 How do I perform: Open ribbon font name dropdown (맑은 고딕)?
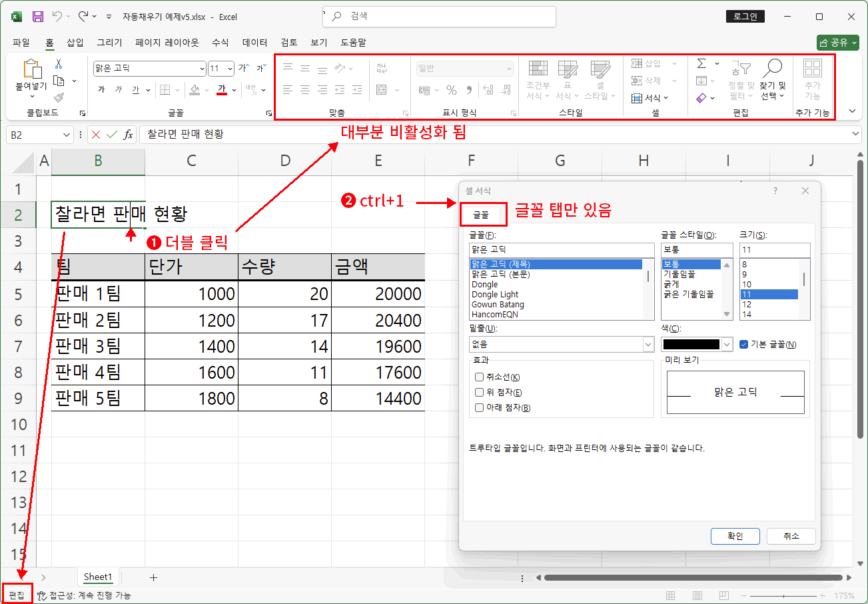click(x=203, y=68)
